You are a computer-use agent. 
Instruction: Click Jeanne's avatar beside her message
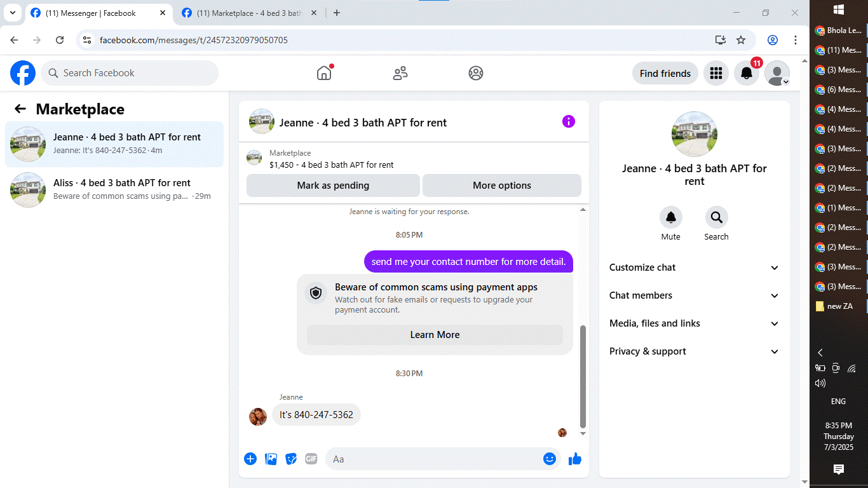[258, 416]
